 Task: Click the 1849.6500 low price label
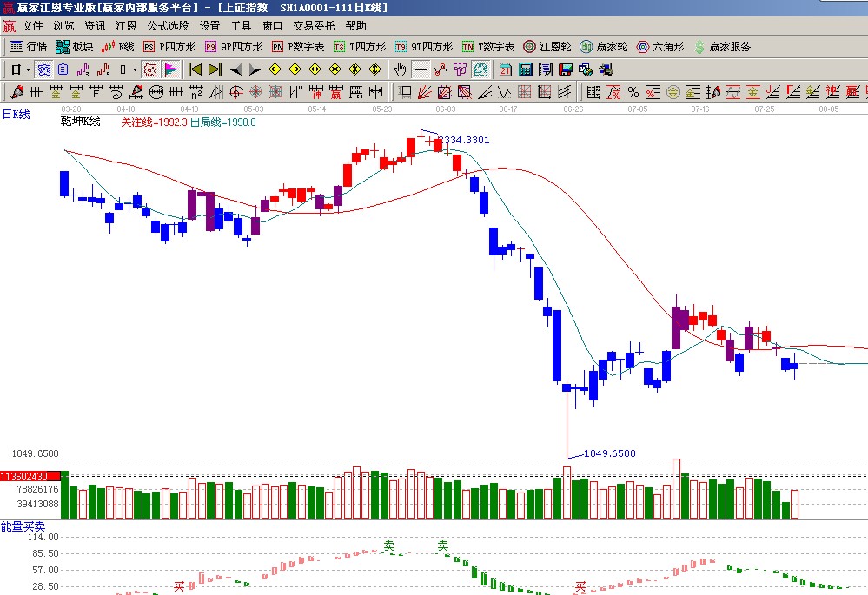(x=609, y=453)
